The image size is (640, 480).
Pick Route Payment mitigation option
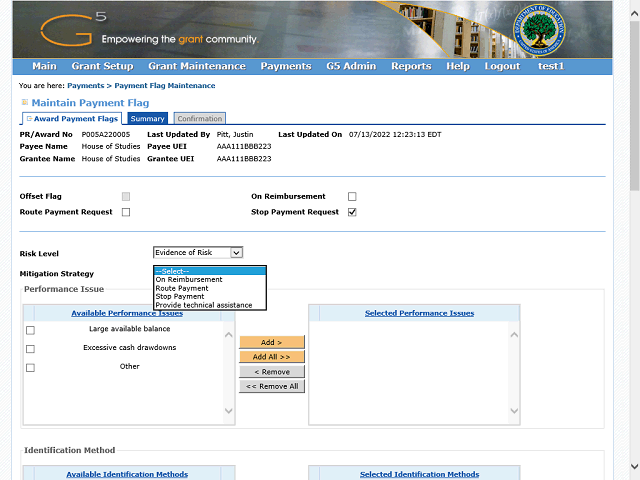(210, 288)
